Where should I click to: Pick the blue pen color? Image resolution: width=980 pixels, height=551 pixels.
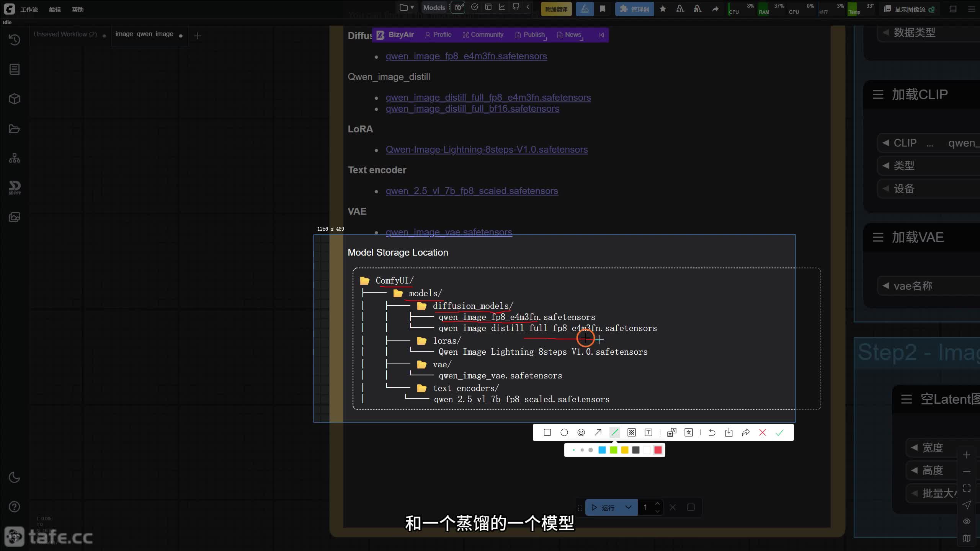(602, 450)
